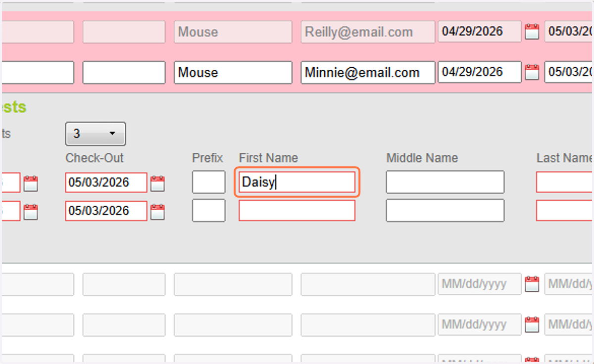Click the Prefix box in second guest row

click(209, 210)
